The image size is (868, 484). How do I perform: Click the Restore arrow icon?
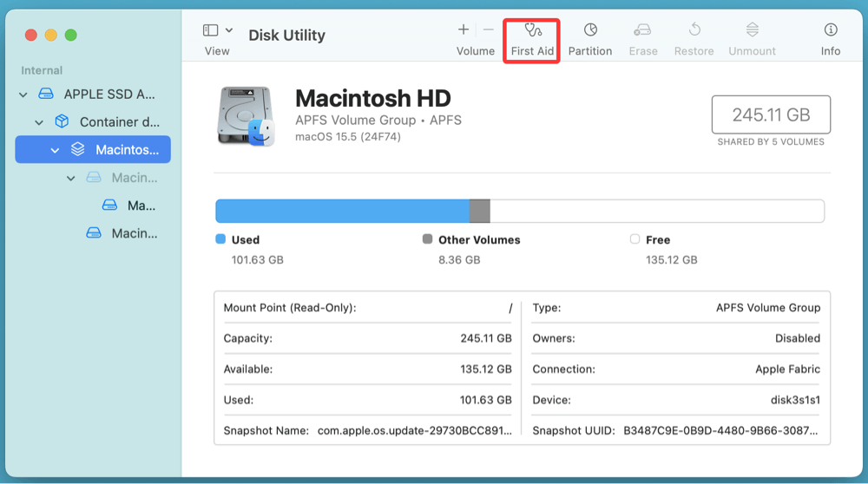click(x=694, y=29)
